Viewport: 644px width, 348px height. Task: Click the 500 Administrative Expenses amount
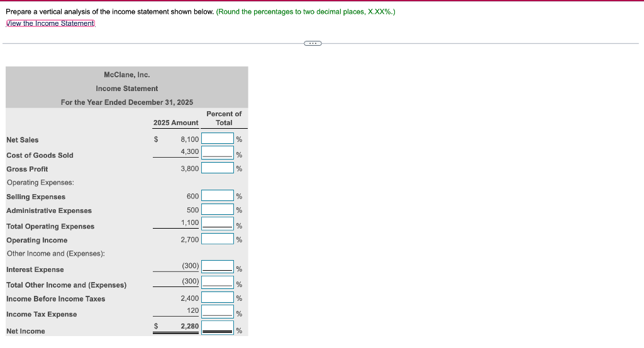192,210
